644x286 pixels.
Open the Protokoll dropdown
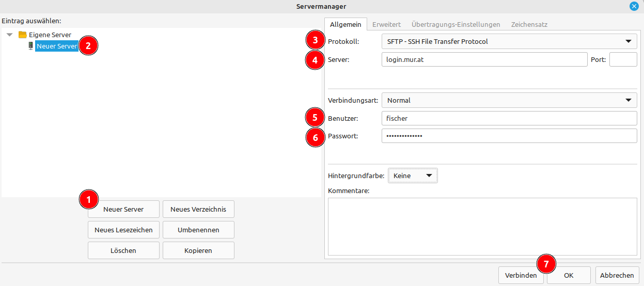(509, 41)
